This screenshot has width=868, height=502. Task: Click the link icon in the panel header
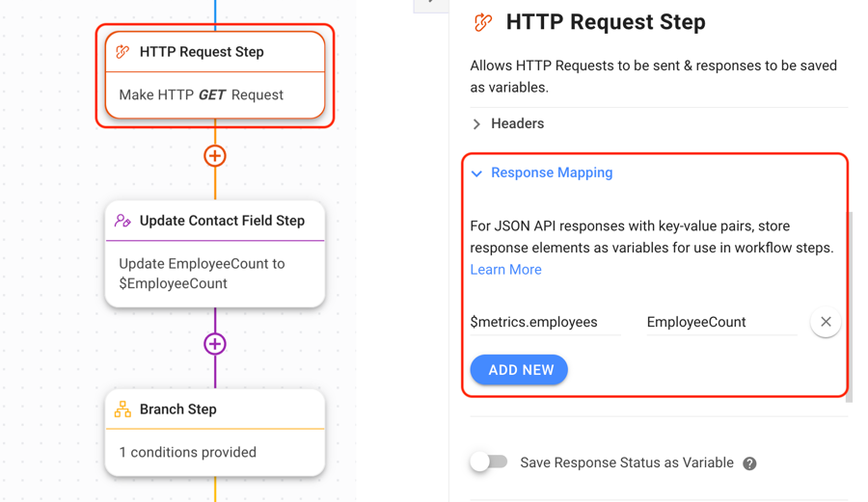pyautogui.click(x=483, y=22)
